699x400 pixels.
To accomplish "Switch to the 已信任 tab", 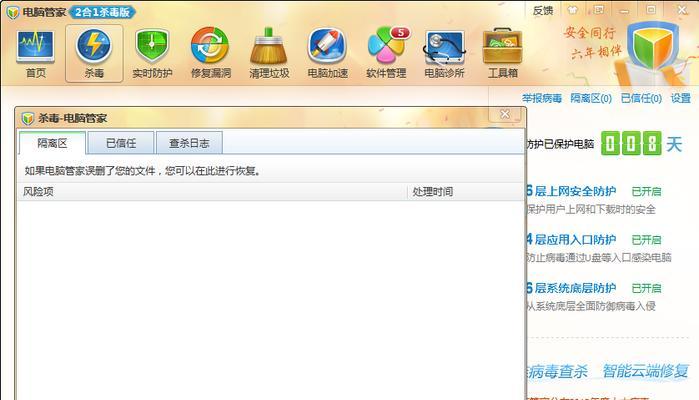I will (121, 143).
